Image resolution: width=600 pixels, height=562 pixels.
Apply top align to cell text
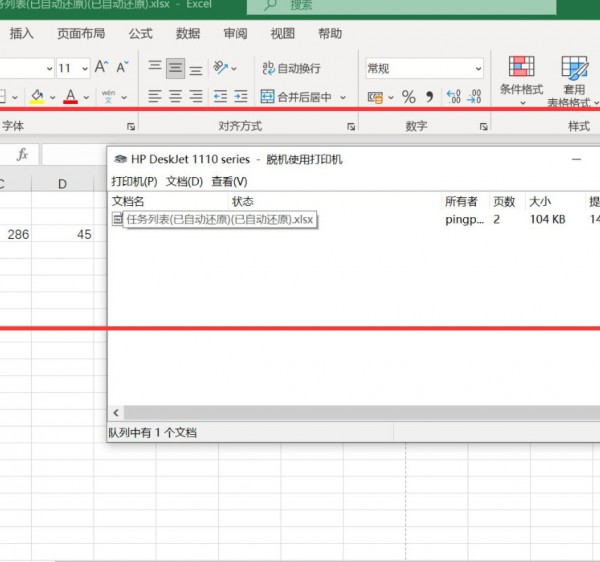(155, 66)
